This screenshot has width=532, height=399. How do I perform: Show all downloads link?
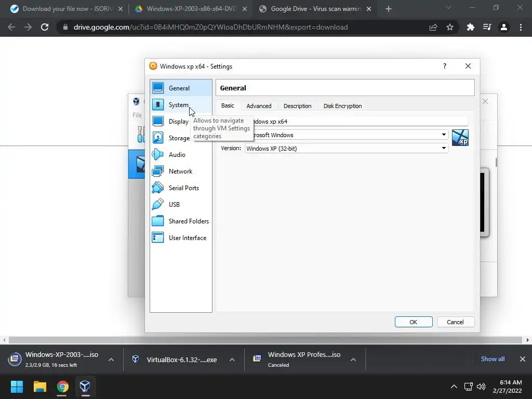[x=493, y=358]
